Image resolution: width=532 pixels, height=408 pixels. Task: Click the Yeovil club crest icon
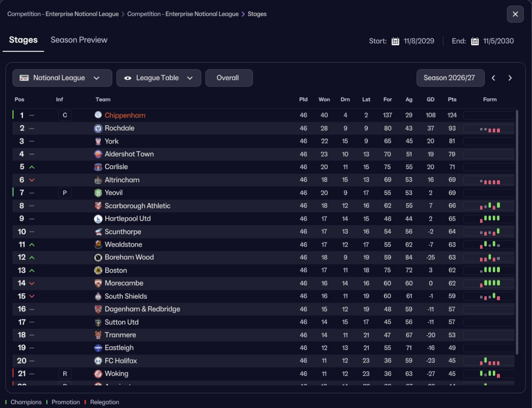click(x=98, y=193)
